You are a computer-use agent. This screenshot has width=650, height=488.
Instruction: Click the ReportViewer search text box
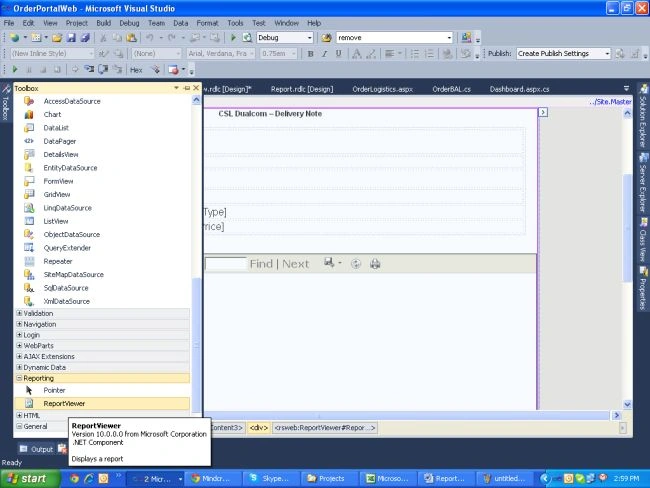(x=226, y=264)
